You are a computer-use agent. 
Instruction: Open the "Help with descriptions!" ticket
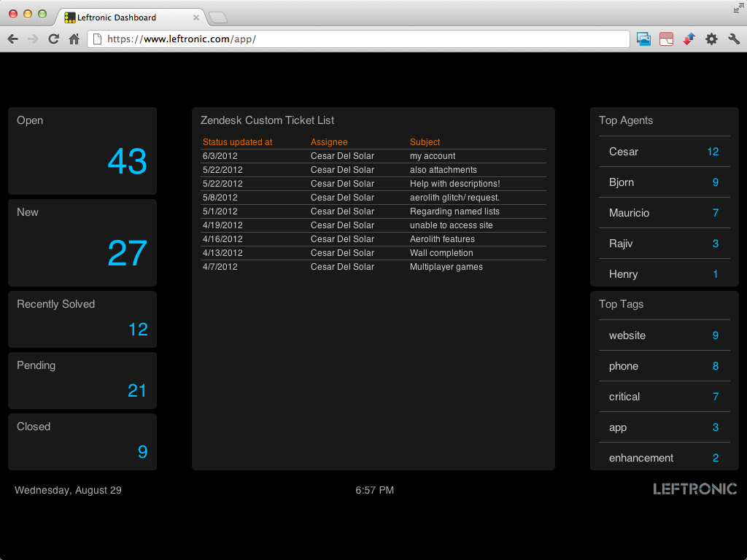tap(454, 184)
